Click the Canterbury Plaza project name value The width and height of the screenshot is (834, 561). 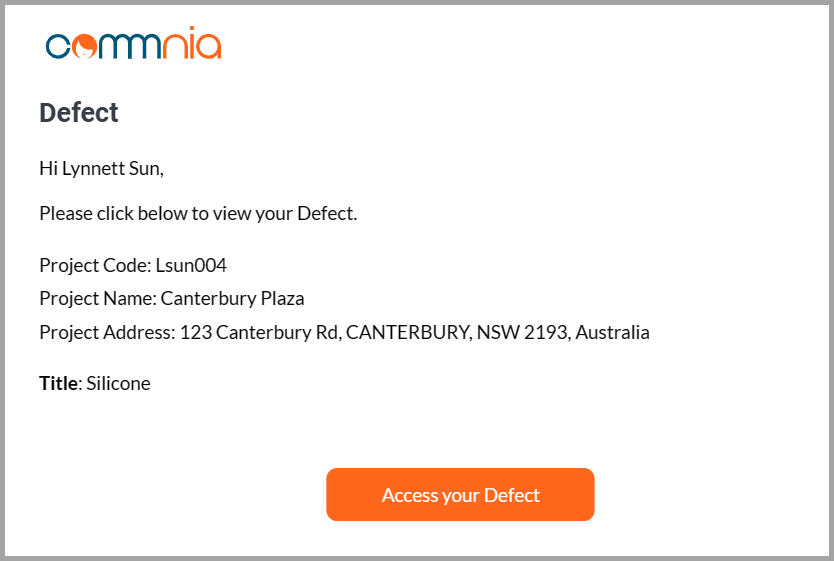click(232, 298)
